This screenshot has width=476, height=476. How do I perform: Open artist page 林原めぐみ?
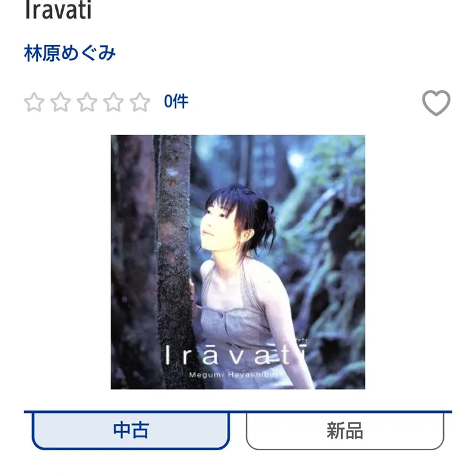coord(70,53)
